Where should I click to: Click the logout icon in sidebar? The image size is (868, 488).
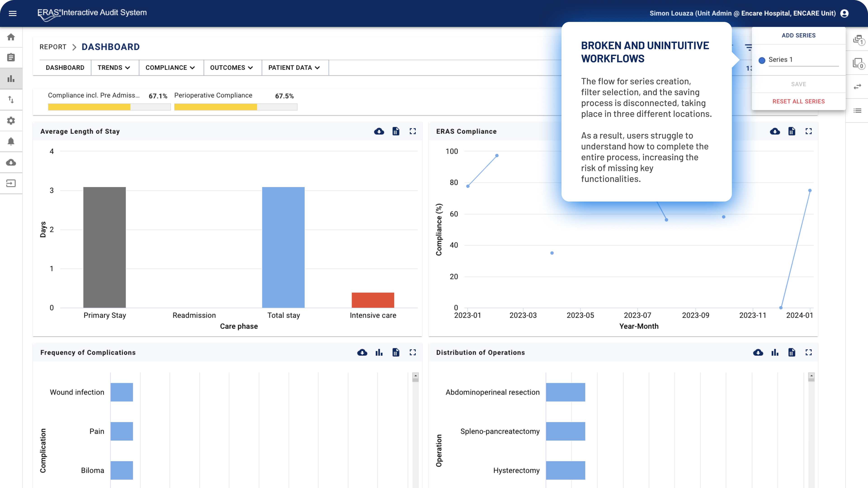(x=11, y=183)
